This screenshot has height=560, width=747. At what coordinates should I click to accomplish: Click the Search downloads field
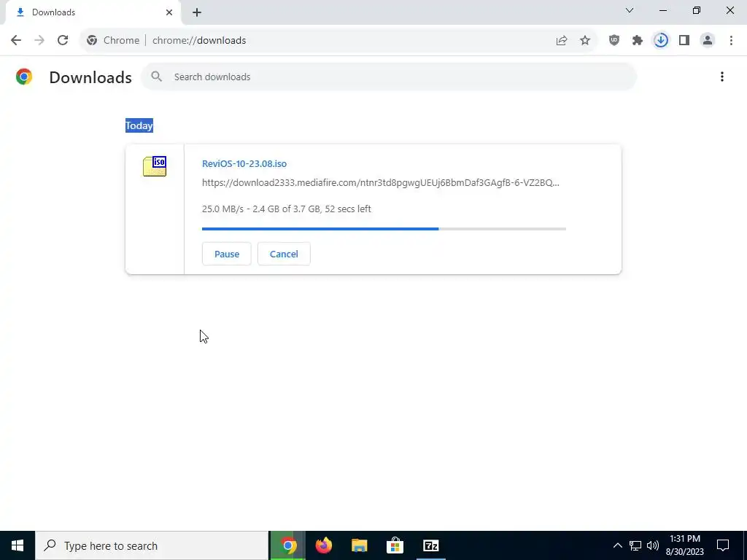click(388, 77)
